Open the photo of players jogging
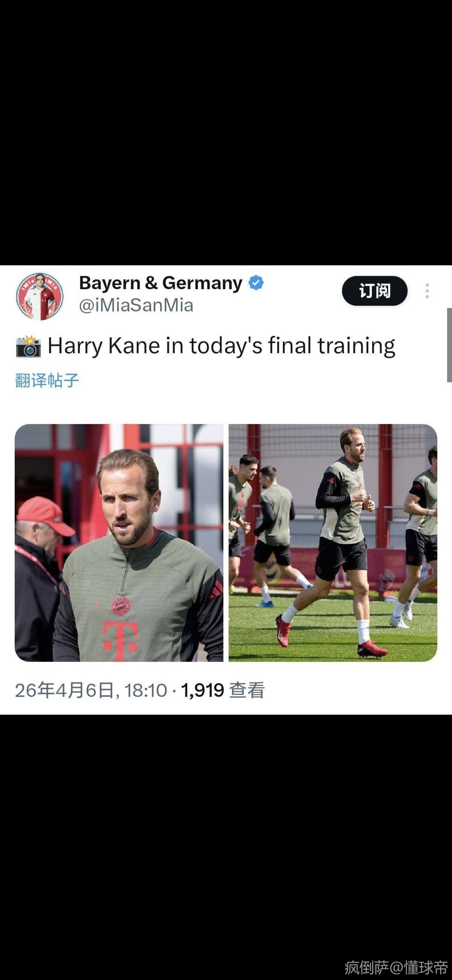452x980 pixels. pyautogui.click(x=333, y=543)
